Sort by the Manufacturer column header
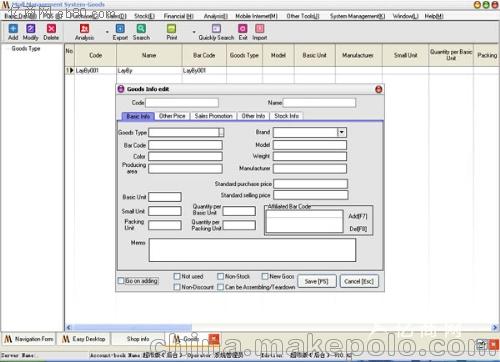This screenshot has height=362, width=500. tap(359, 55)
